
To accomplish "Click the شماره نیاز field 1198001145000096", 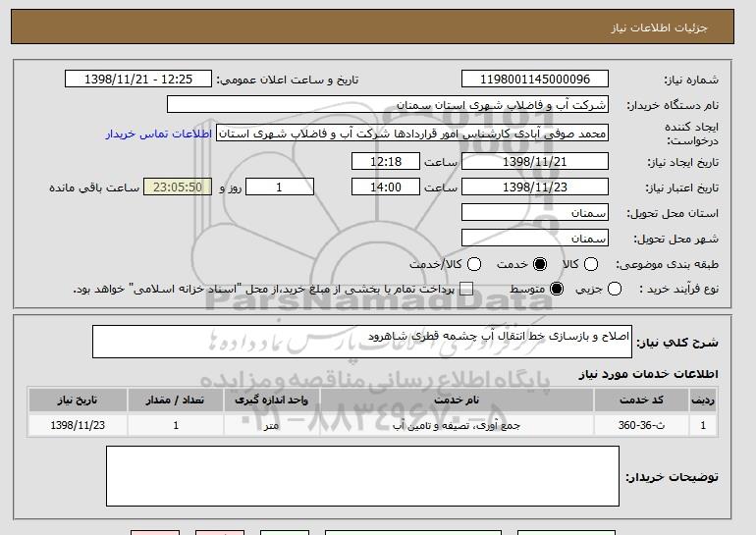I will 535,80.
